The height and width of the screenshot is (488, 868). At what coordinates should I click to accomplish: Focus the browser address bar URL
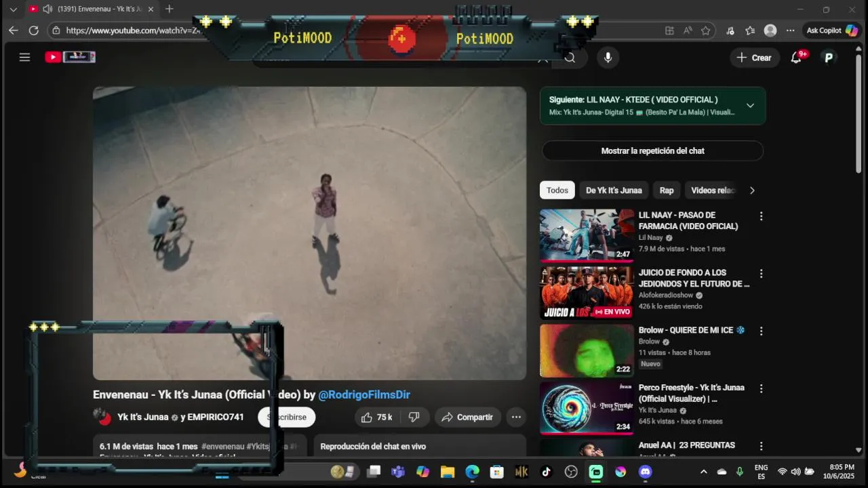pyautogui.click(x=132, y=30)
